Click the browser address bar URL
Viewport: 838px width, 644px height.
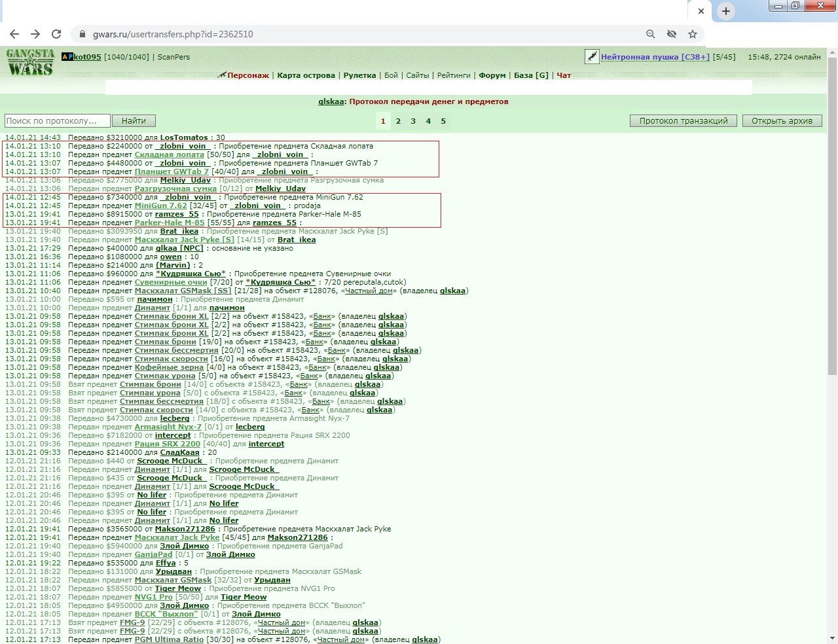pyautogui.click(x=173, y=34)
